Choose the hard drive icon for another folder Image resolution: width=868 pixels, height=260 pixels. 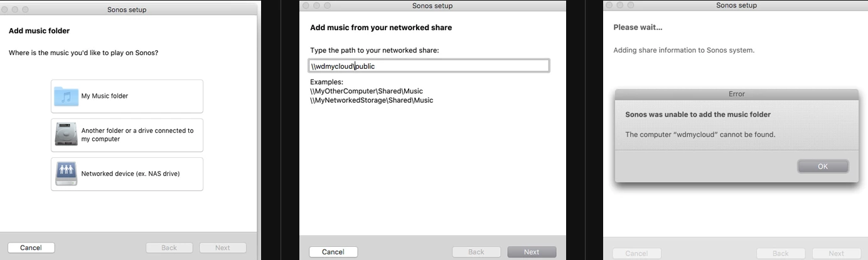66,135
